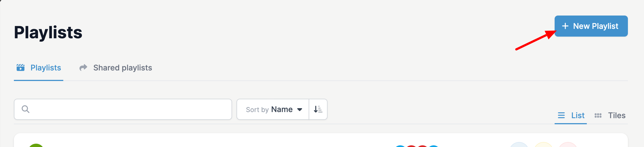Toggle the sort direction icon
Viewport: 644px width, 147px height.
(x=318, y=109)
